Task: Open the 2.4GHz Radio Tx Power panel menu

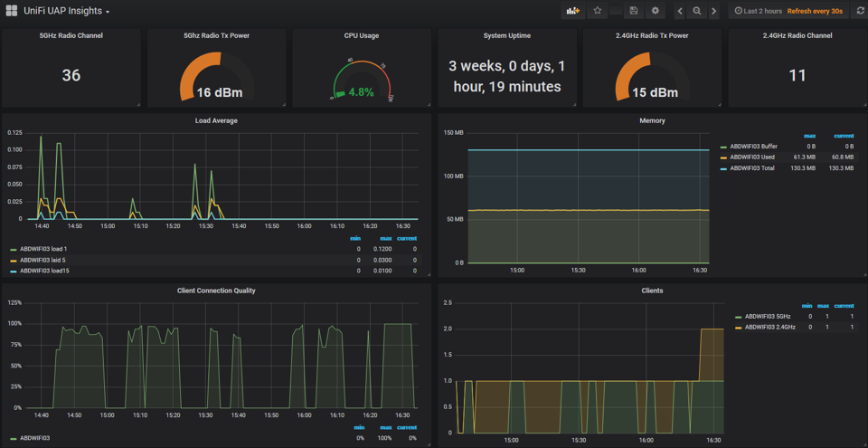Action: click(x=652, y=35)
